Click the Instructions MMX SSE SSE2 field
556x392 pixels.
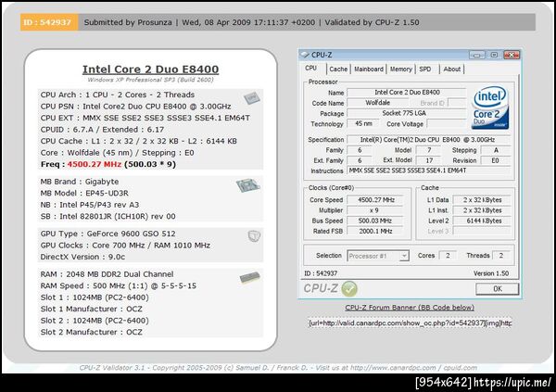[x=428, y=171]
